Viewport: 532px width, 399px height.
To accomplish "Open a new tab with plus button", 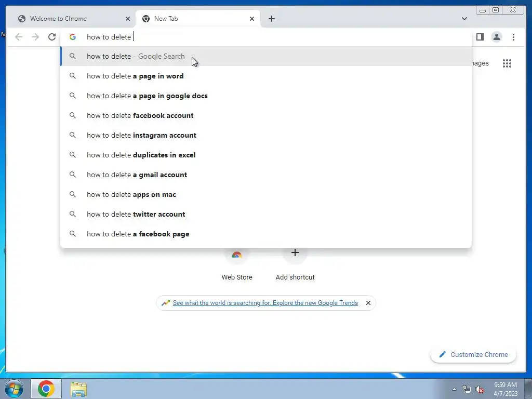I will [271, 19].
